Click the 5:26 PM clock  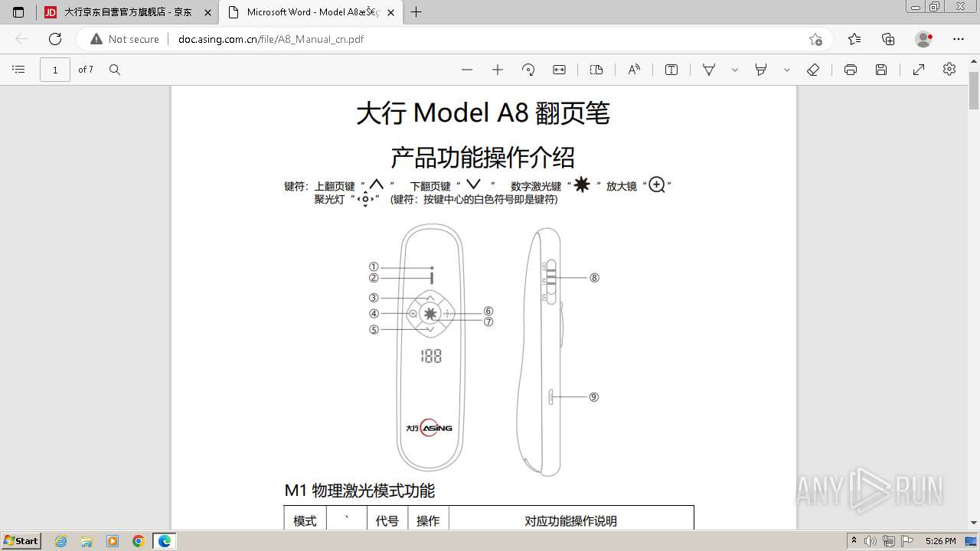coord(940,541)
